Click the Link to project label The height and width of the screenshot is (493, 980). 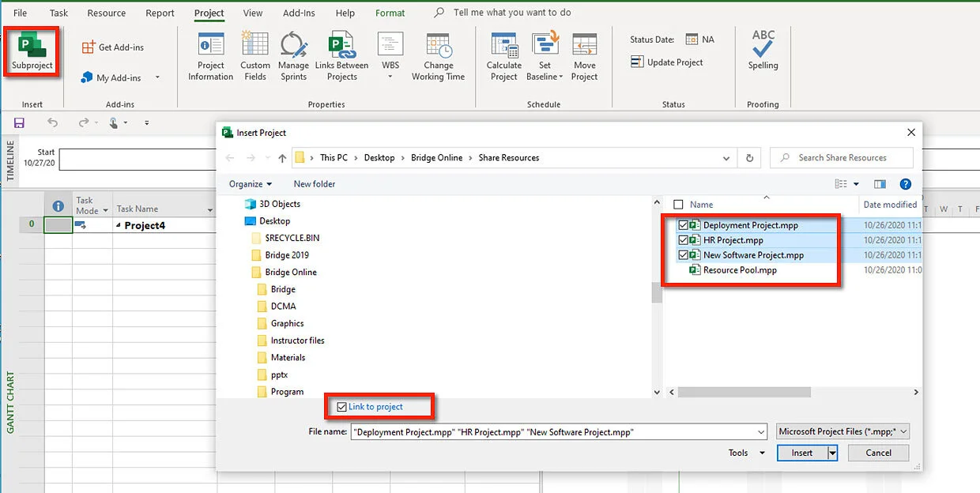[376, 407]
